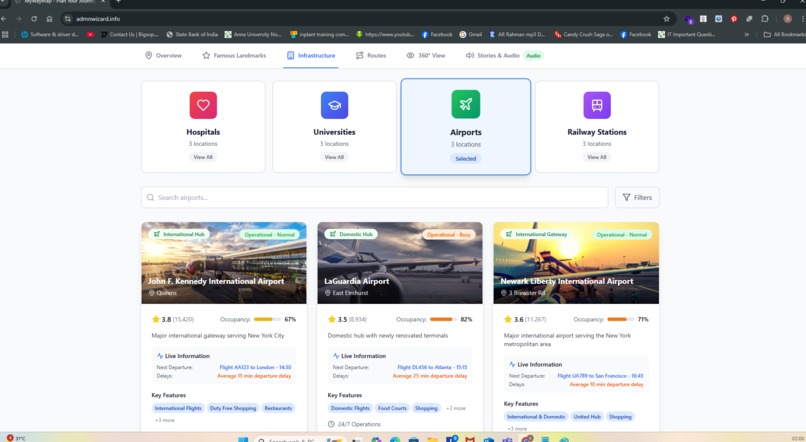Click the red heart Hospitals icon

point(203,105)
